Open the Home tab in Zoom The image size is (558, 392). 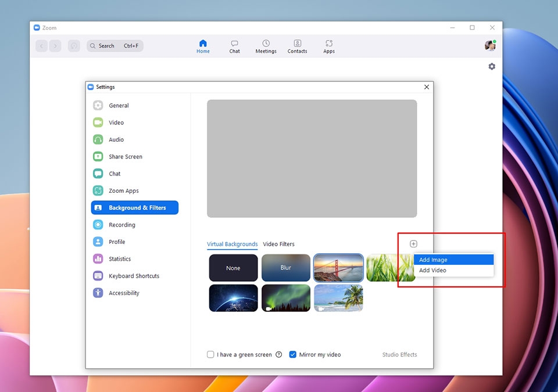point(203,46)
